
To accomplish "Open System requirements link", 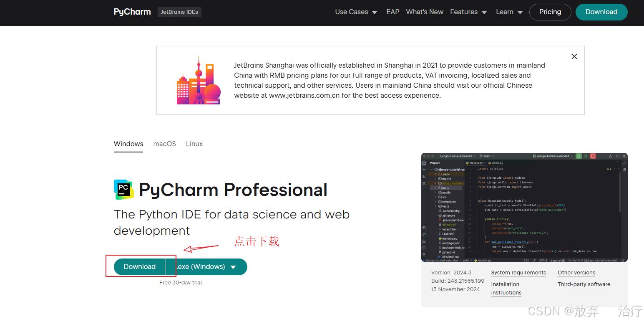I will point(518,273).
